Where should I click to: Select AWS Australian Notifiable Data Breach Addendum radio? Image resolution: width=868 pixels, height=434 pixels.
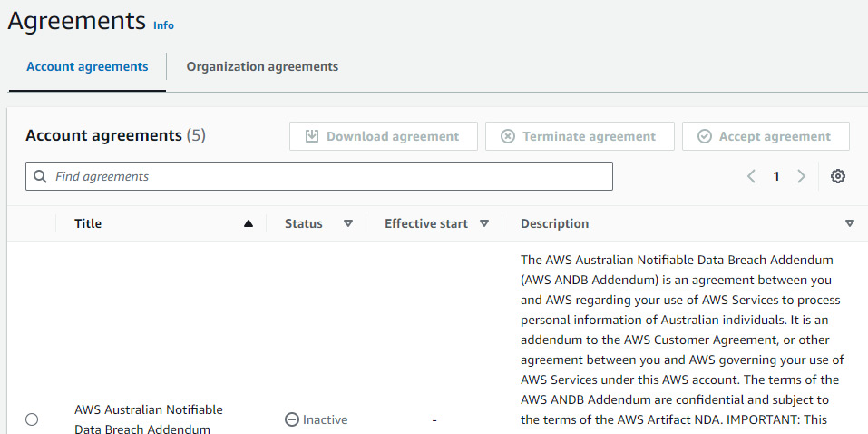point(32,419)
